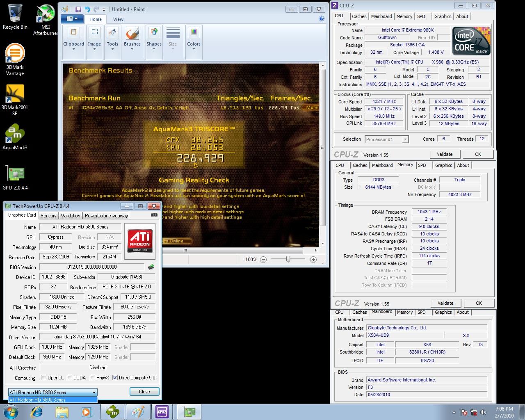
Task: Open the SPD tab in the CPU-Z memory timings window
Action: click(x=422, y=165)
